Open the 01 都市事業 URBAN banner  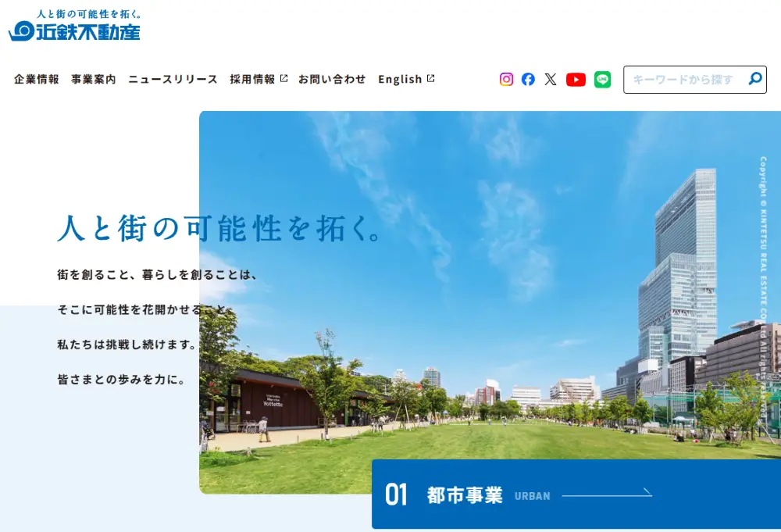(469, 495)
